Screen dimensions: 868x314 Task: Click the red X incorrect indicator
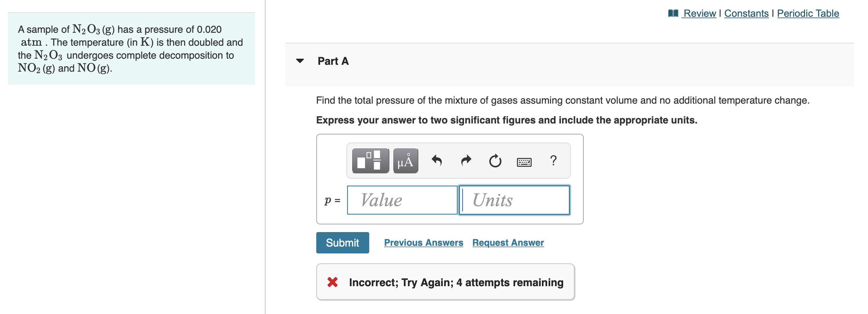(x=332, y=282)
